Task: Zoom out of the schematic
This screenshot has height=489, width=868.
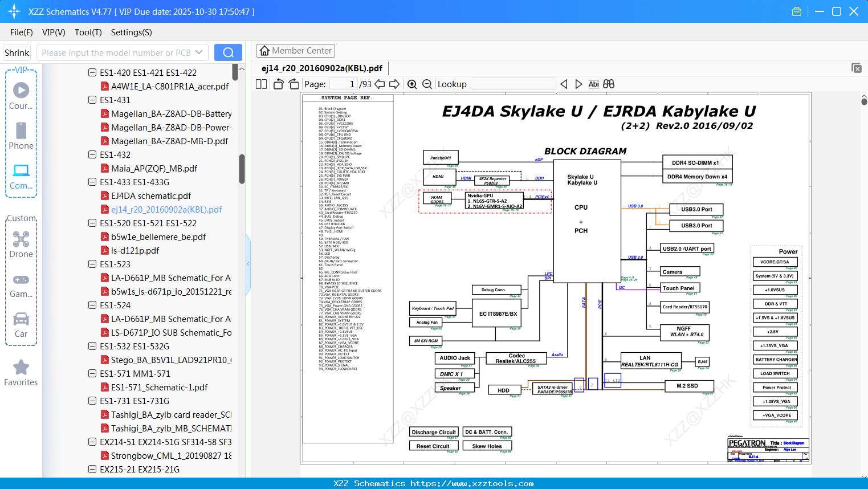Action: pyautogui.click(x=427, y=84)
